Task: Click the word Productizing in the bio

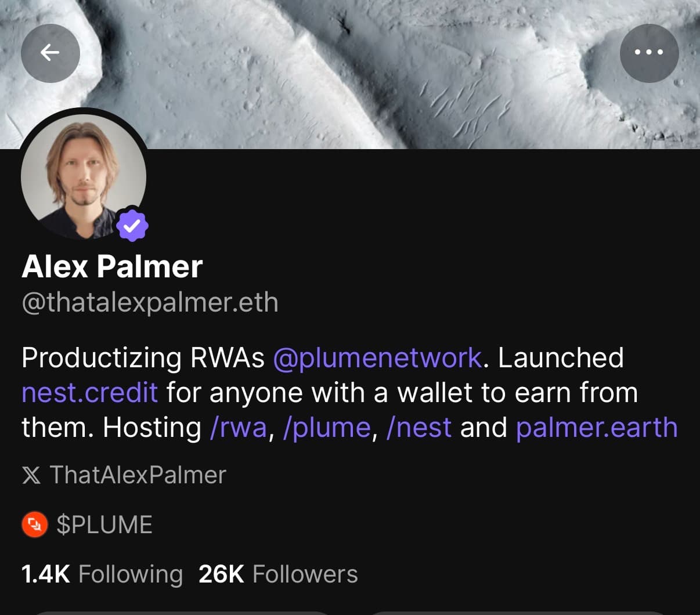Action: (102, 358)
